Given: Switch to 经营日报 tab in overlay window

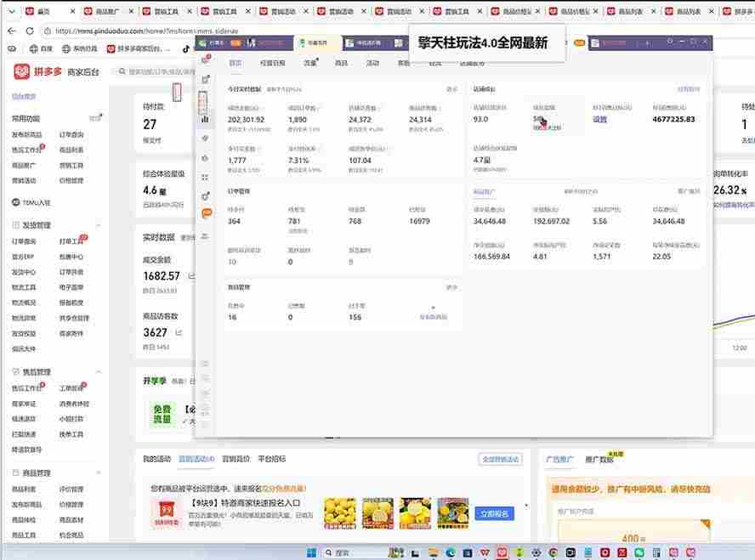Looking at the screenshot, I should 273,63.
